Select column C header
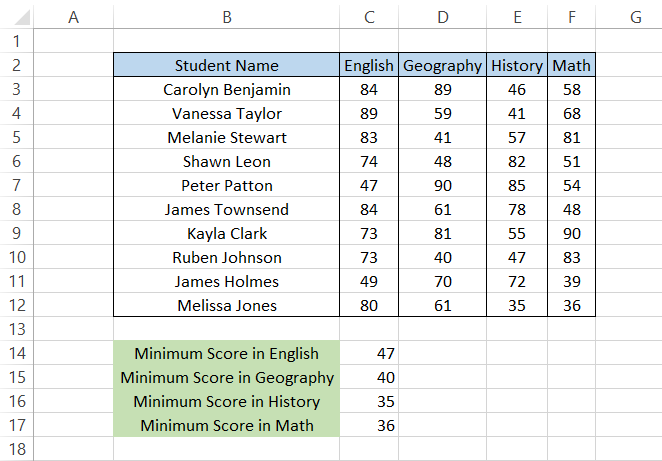 pyautogui.click(x=369, y=17)
